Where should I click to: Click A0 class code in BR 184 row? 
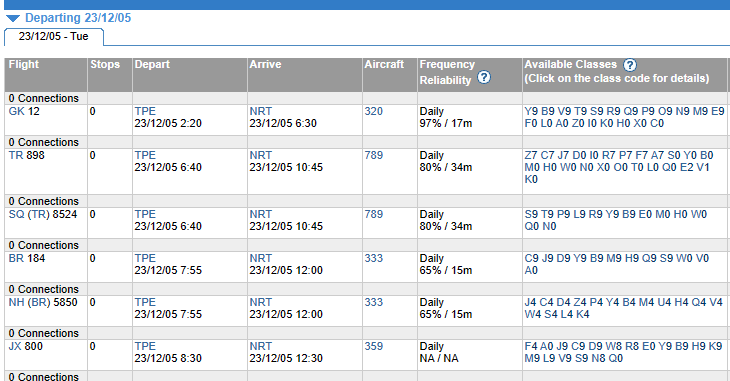[x=531, y=270]
